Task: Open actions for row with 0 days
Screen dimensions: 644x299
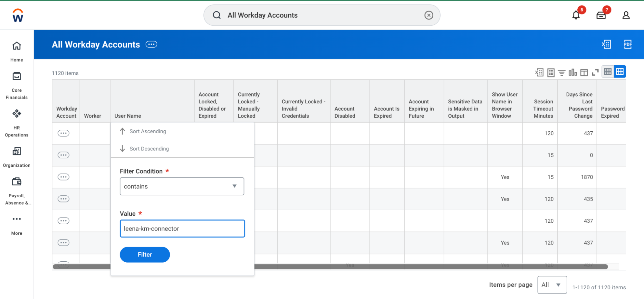Action: [63, 155]
